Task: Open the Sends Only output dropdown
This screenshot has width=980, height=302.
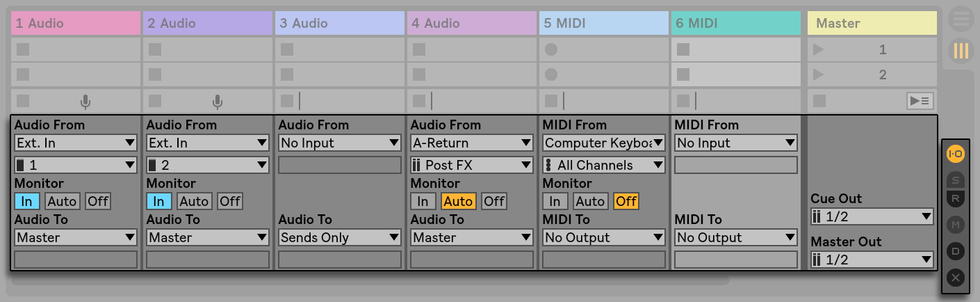Action: tap(340, 237)
